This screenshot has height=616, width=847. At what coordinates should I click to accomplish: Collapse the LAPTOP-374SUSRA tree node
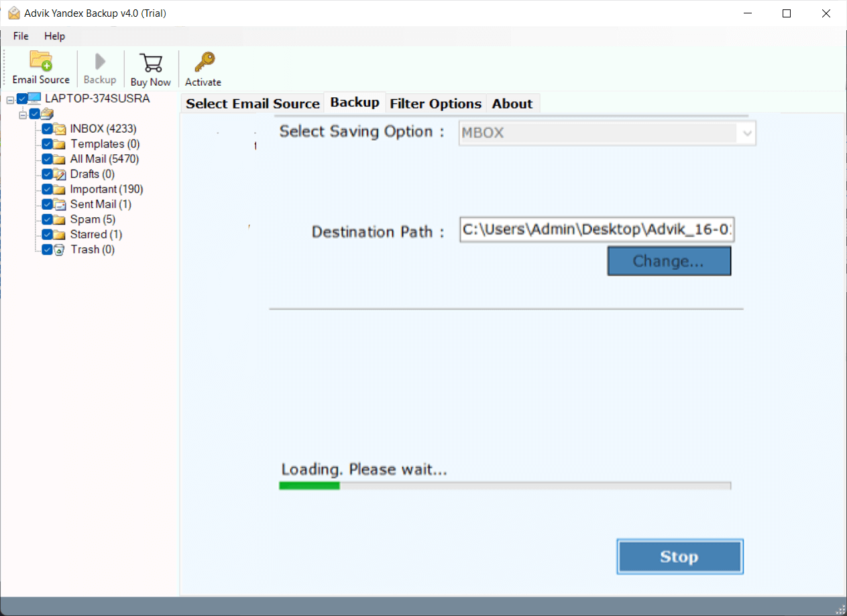pos(10,99)
